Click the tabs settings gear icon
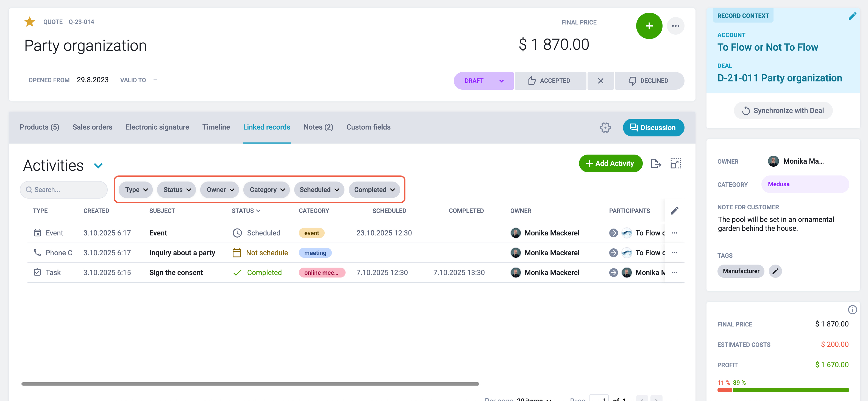The width and height of the screenshot is (868, 401). click(605, 128)
